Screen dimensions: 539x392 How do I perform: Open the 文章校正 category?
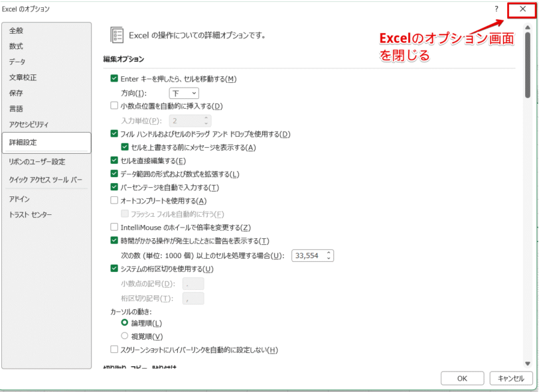(x=23, y=78)
